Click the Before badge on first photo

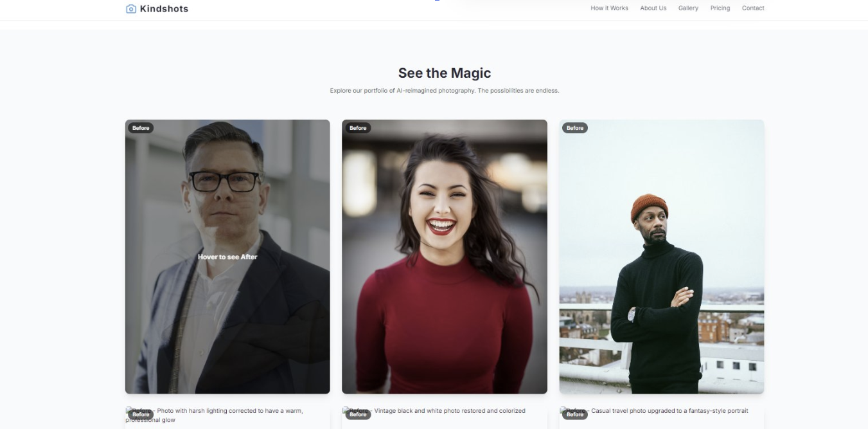pyautogui.click(x=141, y=128)
